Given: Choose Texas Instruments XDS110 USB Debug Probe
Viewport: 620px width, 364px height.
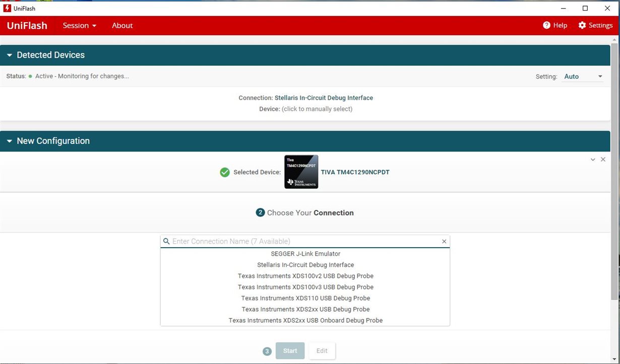Looking at the screenshot, I should (305, 298).
